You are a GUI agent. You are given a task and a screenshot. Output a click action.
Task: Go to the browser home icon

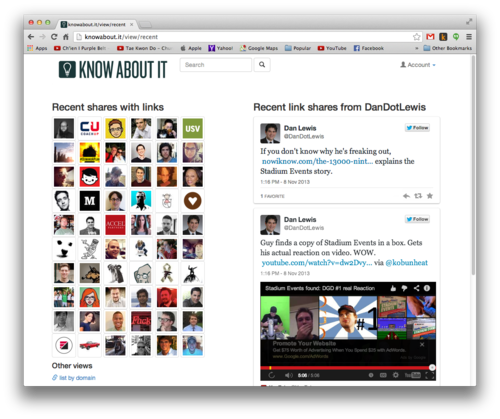66,37
